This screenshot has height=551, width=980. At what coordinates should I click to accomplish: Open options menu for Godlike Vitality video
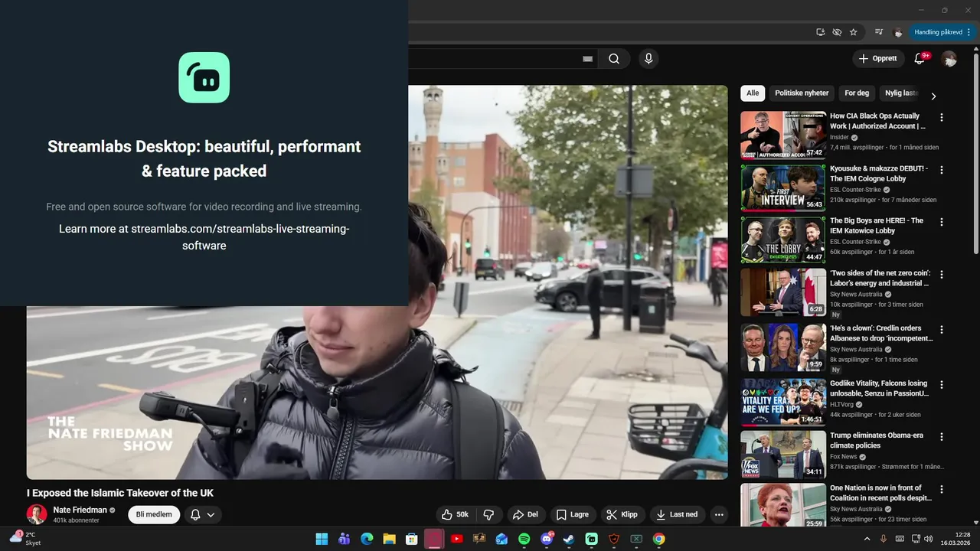pyautogui.click(x=942, y=385)
